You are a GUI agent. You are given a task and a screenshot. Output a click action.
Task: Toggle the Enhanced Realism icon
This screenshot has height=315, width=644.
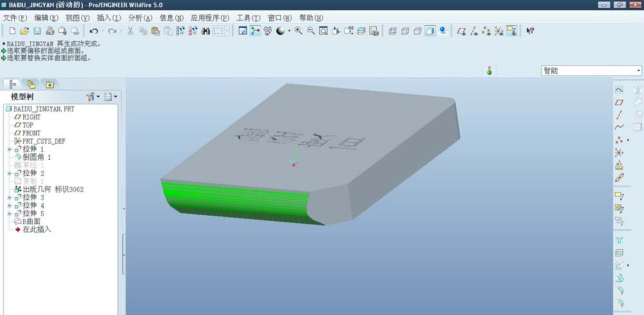tap(442, 31)
